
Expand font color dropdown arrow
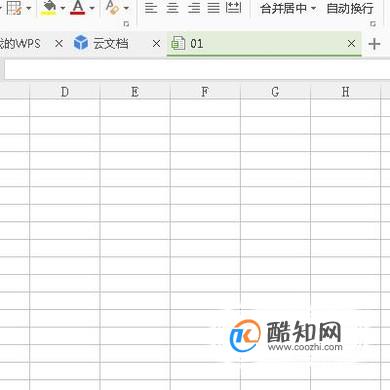pyautogui.click(x=92, y=8)
